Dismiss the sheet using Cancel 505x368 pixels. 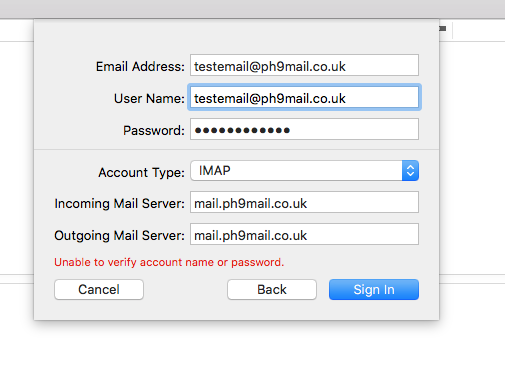(99, 289)
